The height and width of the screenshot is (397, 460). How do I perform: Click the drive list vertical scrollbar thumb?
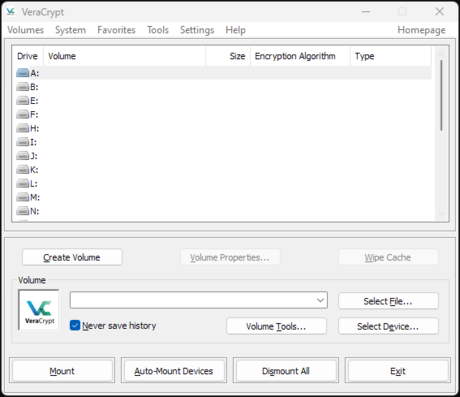click(441, 95)
